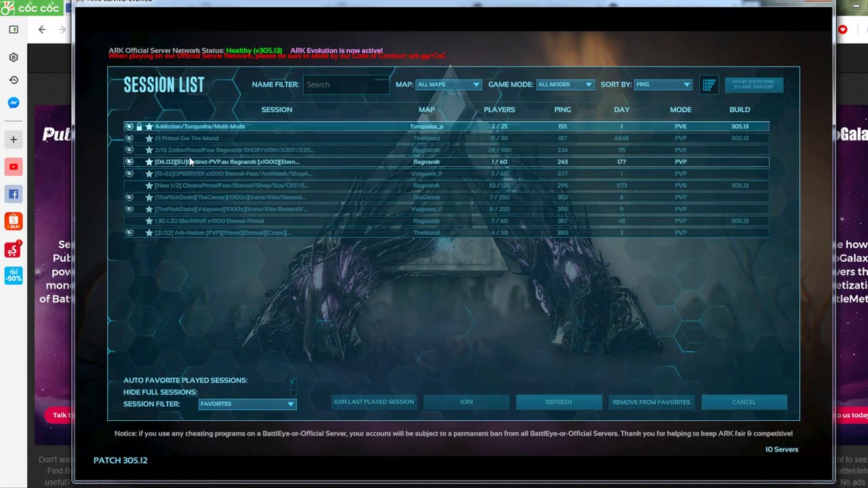Click Tungushа_p map cell in first row
The height and width of the screenshot is (488, 868).
[427, 126]
